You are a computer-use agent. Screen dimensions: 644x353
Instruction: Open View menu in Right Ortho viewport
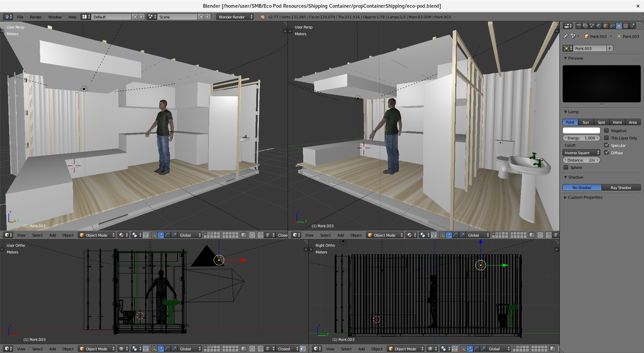(330, 349)
